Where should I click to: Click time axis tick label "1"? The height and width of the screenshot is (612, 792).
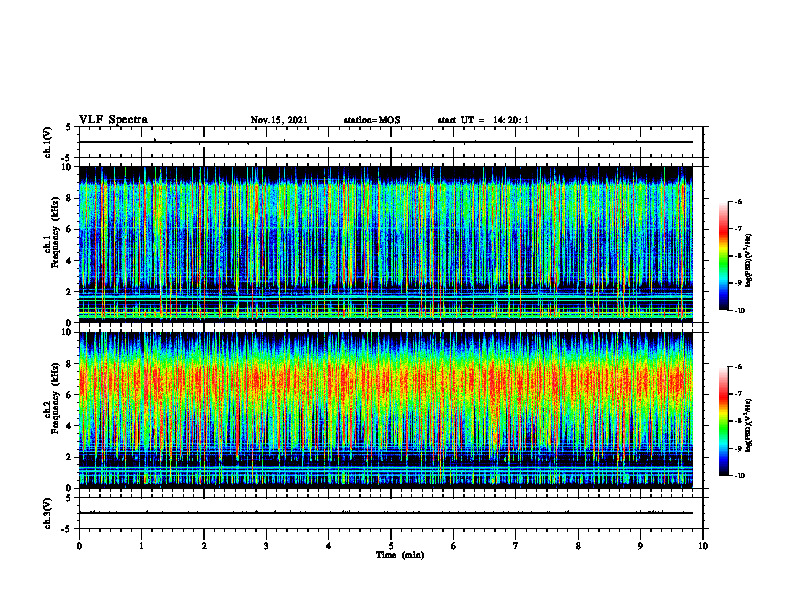[x=141, y=546]
